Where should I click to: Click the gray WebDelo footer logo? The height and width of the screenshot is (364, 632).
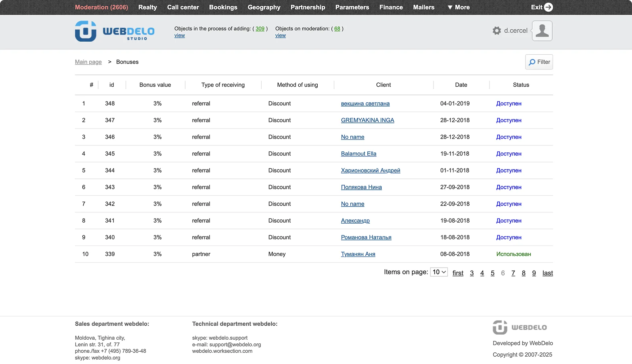click(x=520, y=327)
